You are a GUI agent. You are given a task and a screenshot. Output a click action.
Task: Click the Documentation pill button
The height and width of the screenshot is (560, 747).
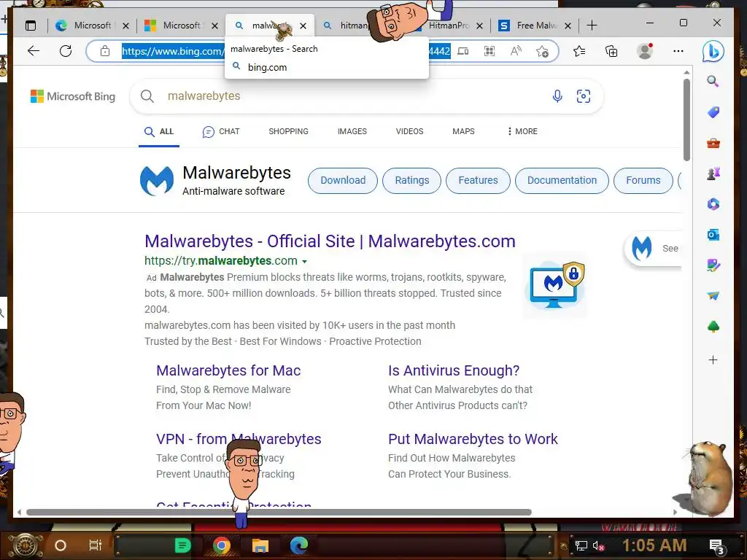(x=562, y=181)
